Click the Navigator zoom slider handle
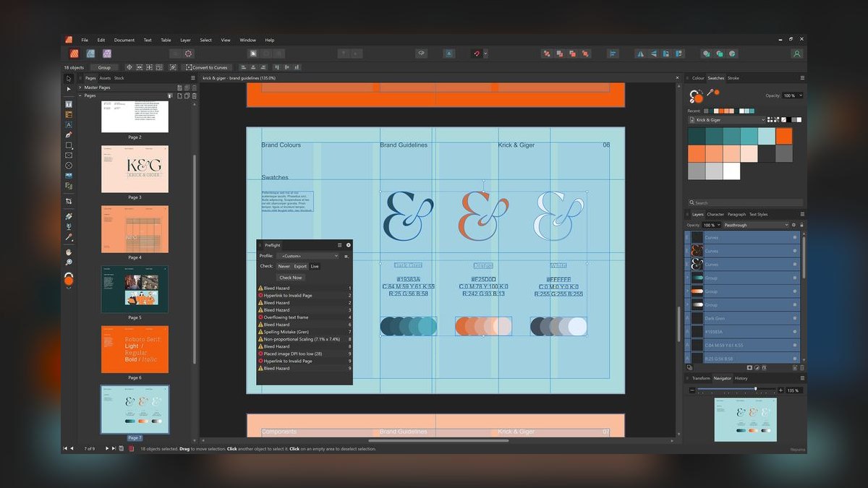The width and height of the screenshot is (868, 488). coord(755,389)
